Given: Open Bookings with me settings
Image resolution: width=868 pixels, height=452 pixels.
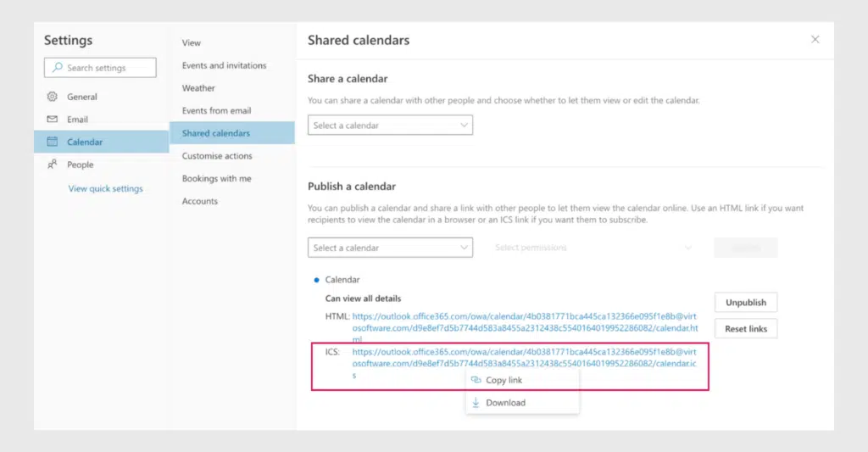Looking at the screenshot, I should tap(216, 179).
